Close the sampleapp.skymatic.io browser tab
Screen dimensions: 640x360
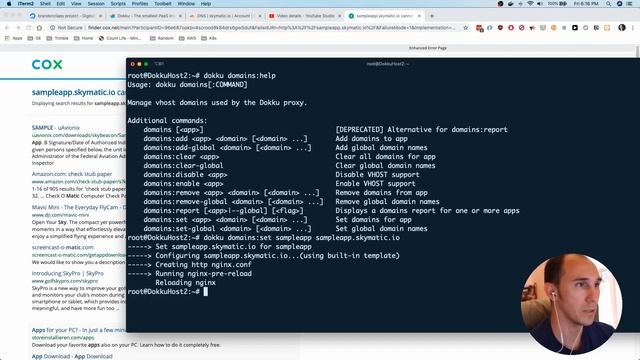419,16
